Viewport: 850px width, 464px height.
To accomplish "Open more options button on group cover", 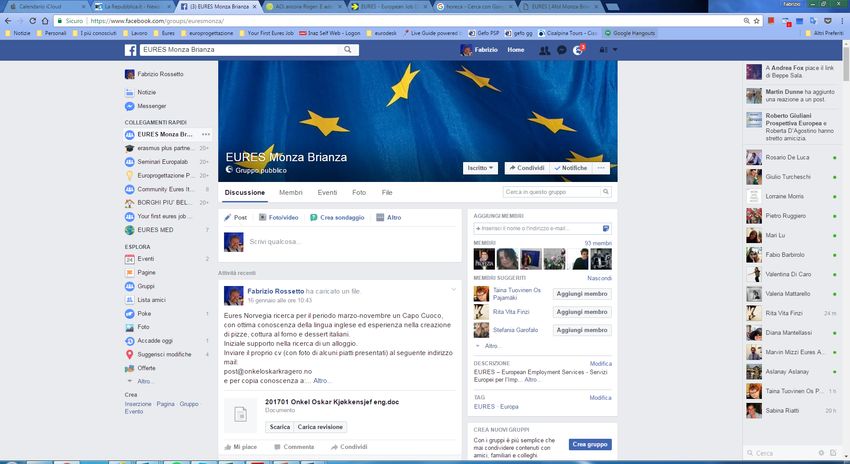I will tap(601, 168).
